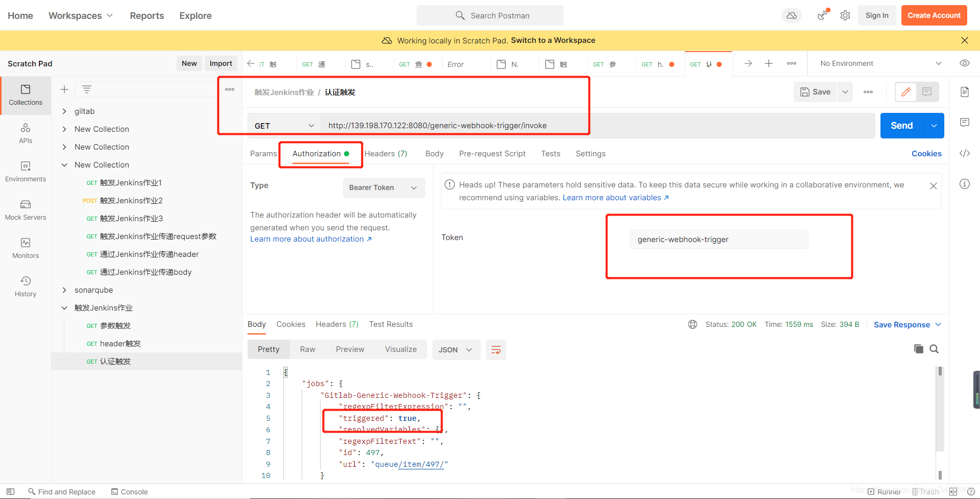Open the Tests tab
Viewport: 980px width, 499px height.
click(x=551, y=154)
